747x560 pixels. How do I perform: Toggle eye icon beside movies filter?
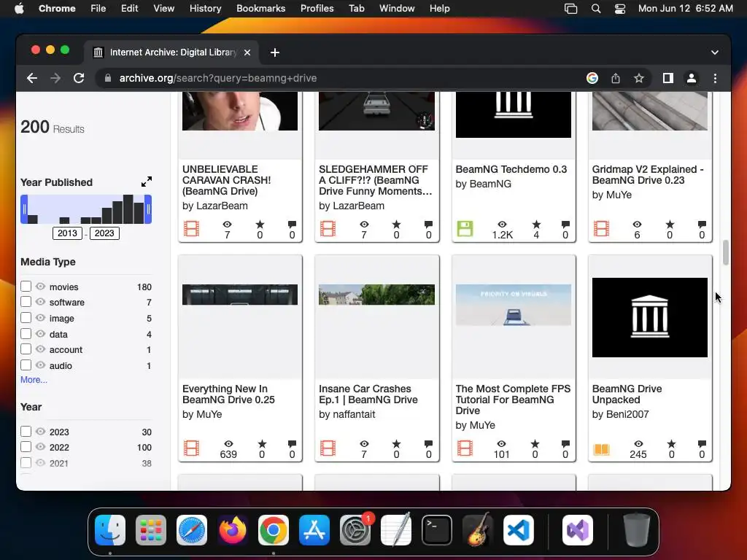(x=41, y=286)
